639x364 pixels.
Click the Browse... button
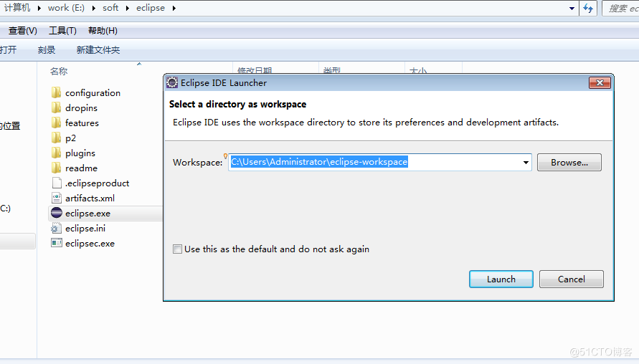pyautogui.click(x=569, y=163)
